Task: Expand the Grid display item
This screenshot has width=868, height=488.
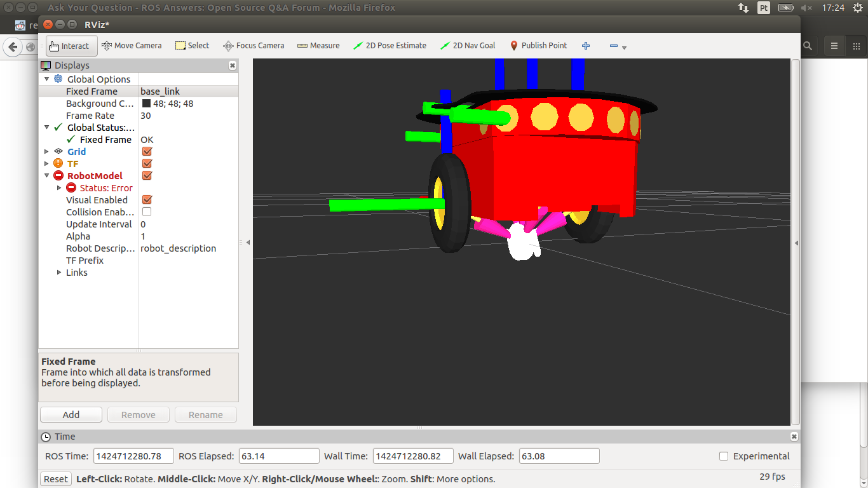Action: pos(46,151)
